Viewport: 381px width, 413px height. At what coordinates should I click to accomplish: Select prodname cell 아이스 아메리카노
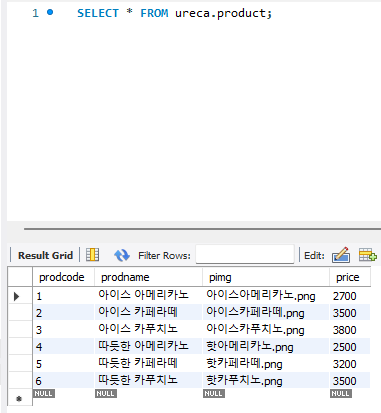[x=149, y=296]
